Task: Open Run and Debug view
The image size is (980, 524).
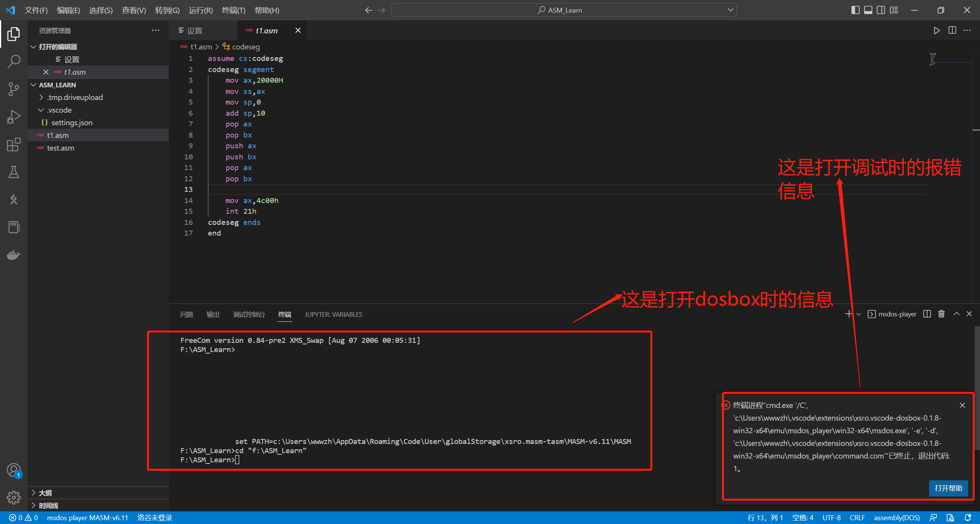Action: point(14,117)
